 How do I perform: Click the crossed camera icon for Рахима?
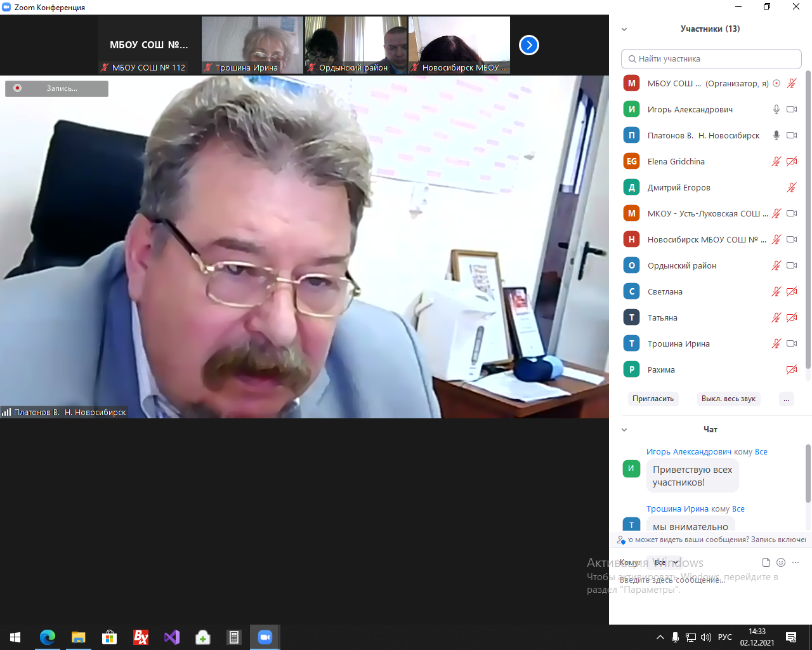[791, 369]
